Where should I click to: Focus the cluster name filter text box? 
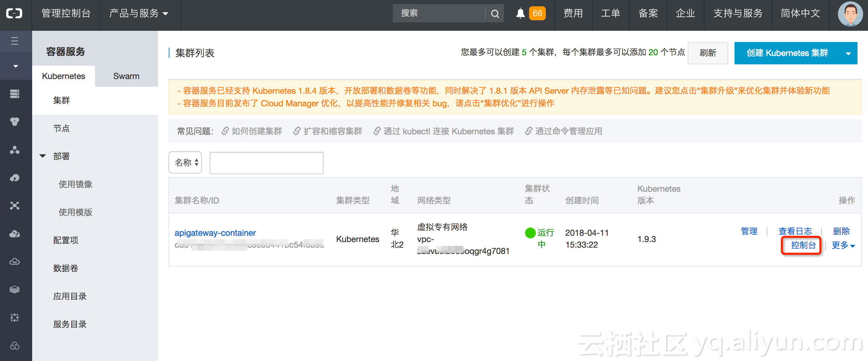point(267,163)
